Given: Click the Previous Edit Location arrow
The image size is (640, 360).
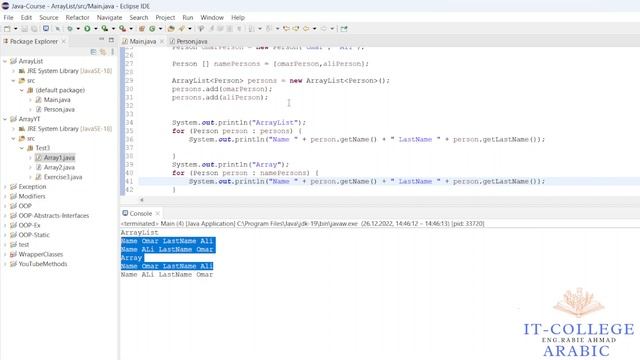Looking at the screenshot, I should (x=286, y=29).
